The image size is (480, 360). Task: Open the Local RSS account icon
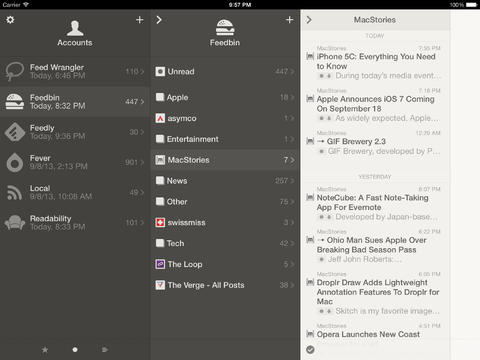pyautogui.click(x=15, y=192)
